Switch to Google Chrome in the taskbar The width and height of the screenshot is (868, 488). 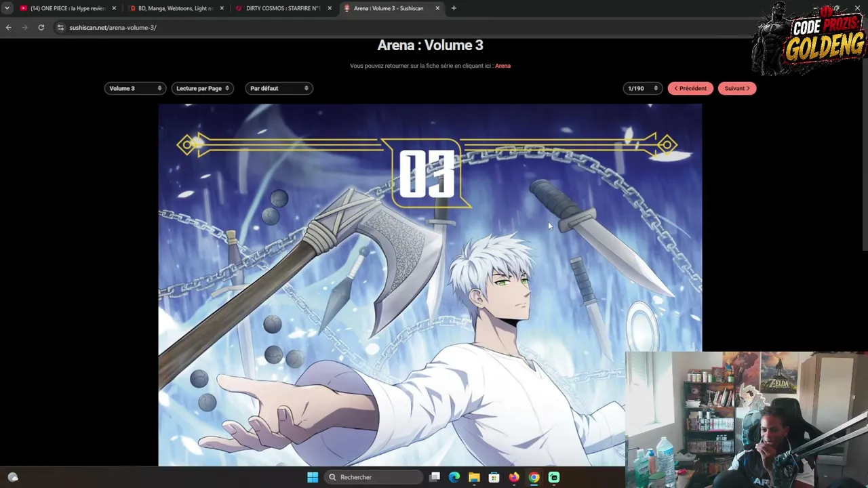[534, 477]
